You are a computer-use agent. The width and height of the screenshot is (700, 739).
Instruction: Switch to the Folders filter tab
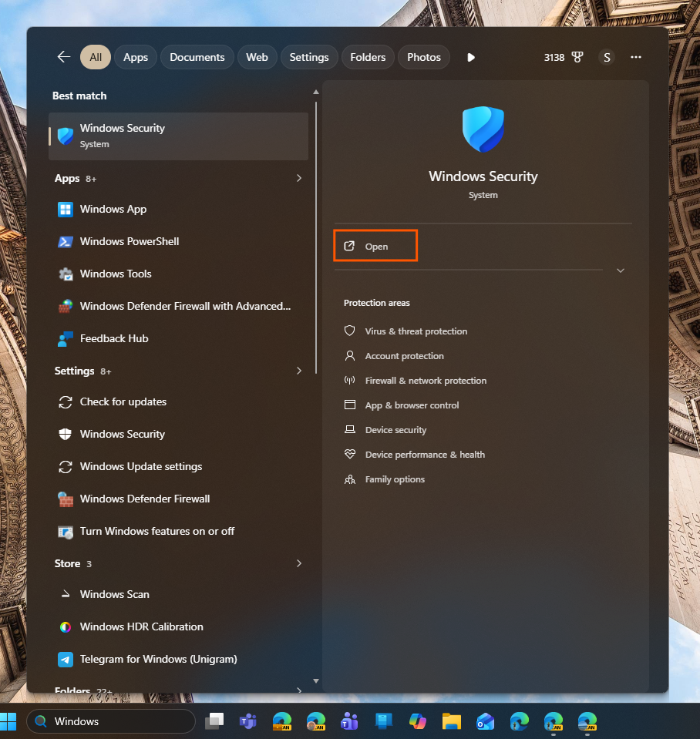(368, 57)
